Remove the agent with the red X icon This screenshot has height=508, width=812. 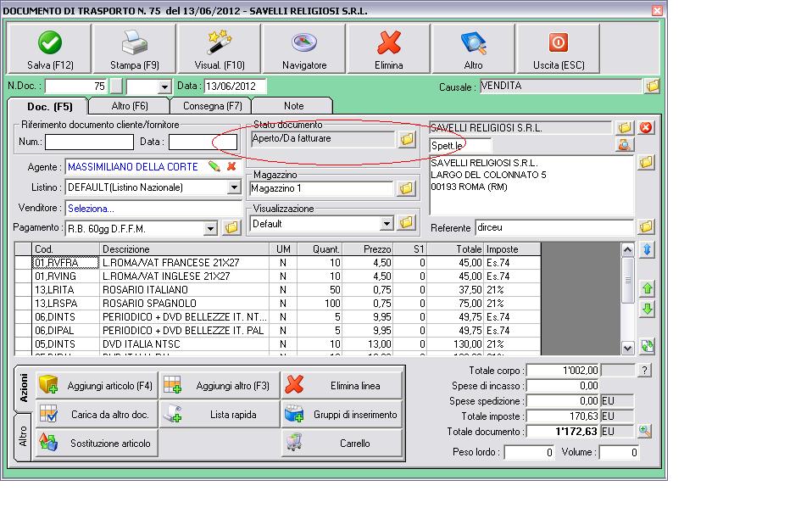click(x=231, y=167)
